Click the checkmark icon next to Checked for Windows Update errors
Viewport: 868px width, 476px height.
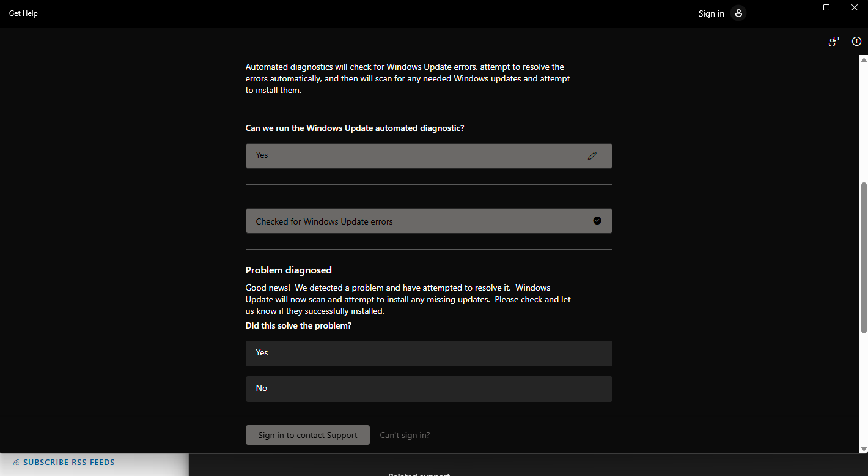pyautogui.click(x=597, y=221)
